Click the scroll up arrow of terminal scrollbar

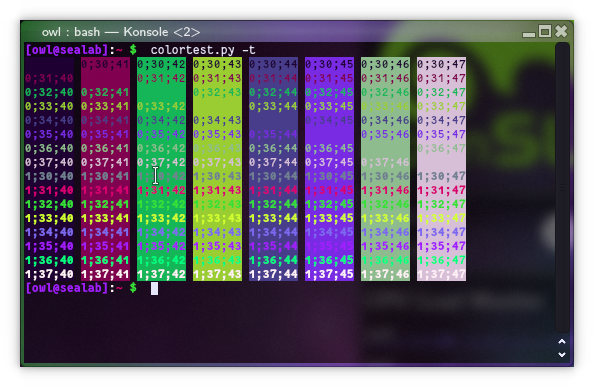tap(562, 342)
